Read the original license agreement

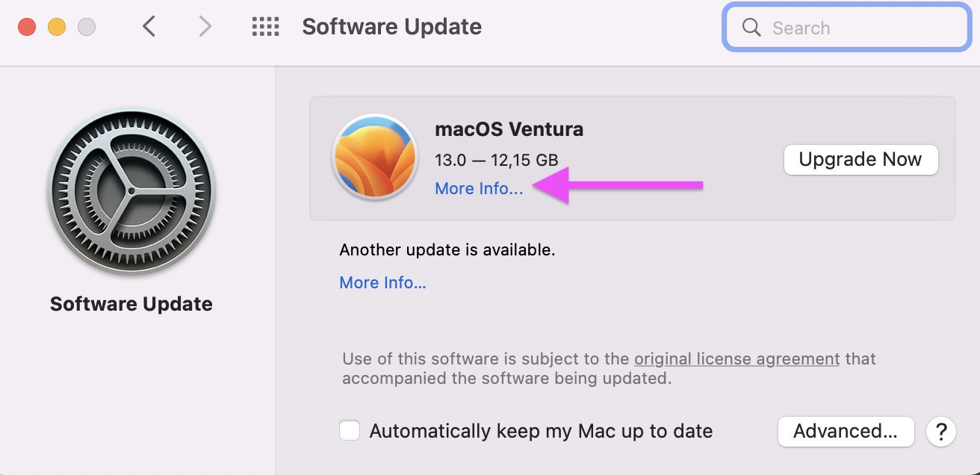(736, 358)
